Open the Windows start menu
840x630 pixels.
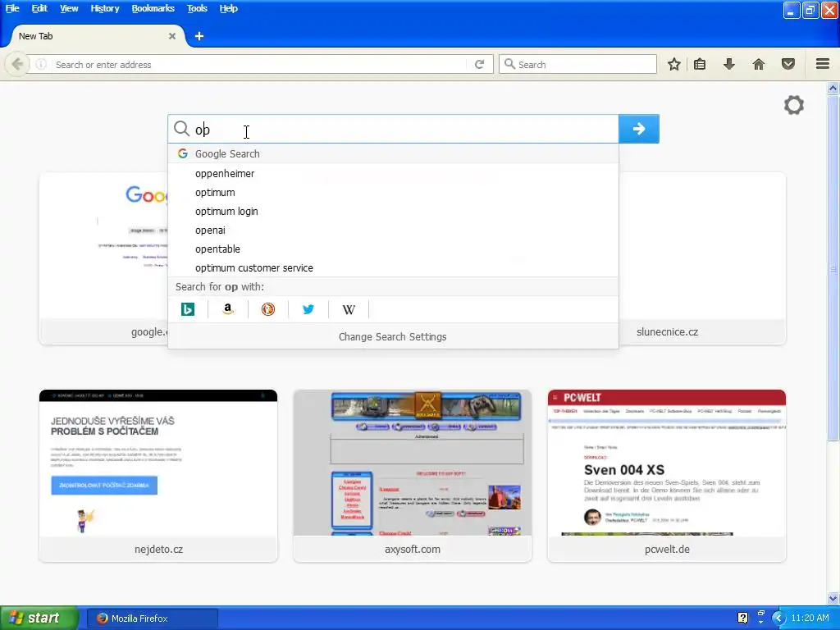(39, 618)
